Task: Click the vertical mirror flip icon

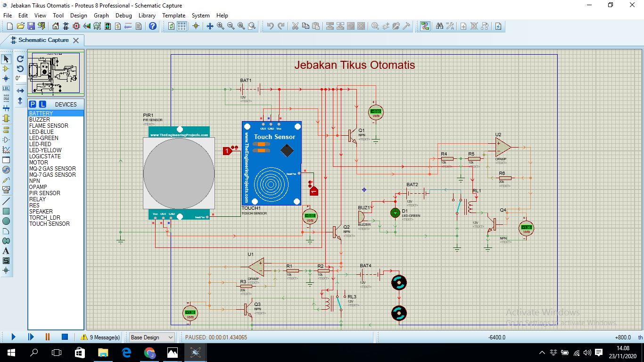Action: click(20, 100)
